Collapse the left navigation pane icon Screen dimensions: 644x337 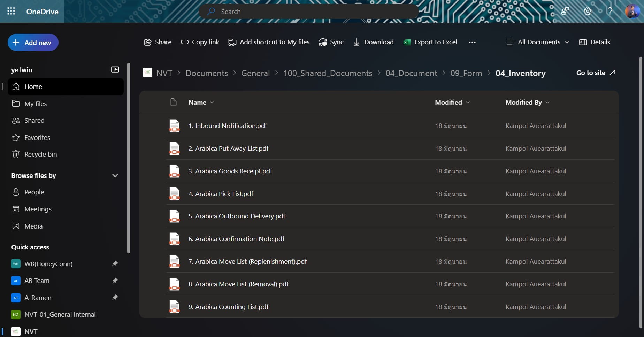click(115, 70)
